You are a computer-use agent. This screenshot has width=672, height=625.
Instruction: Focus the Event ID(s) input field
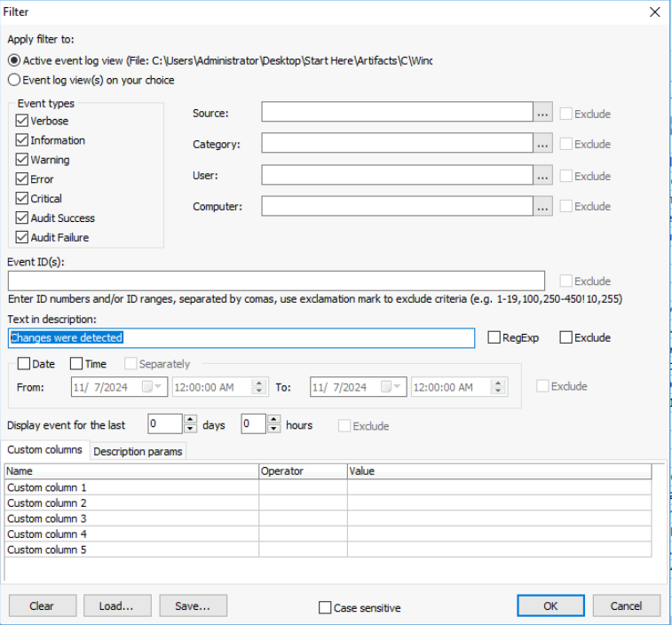(276, 281)
